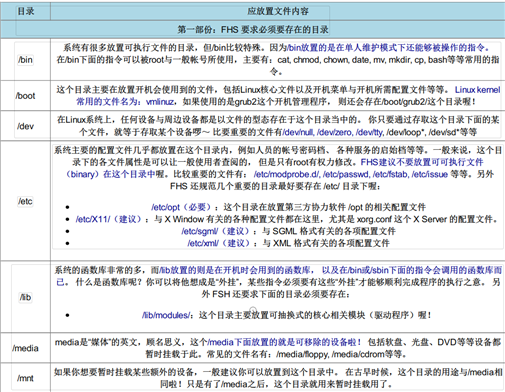Click the blue /dev/zero text
The width and height of the screenshot is (505, 392).
(x=335, y=132)
